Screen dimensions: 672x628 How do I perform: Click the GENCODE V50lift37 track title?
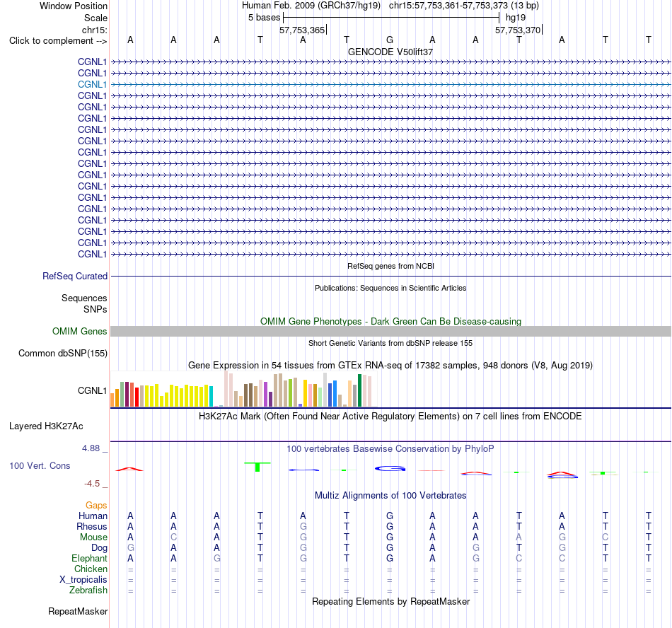pyautogui.click(x=390, y=52)
